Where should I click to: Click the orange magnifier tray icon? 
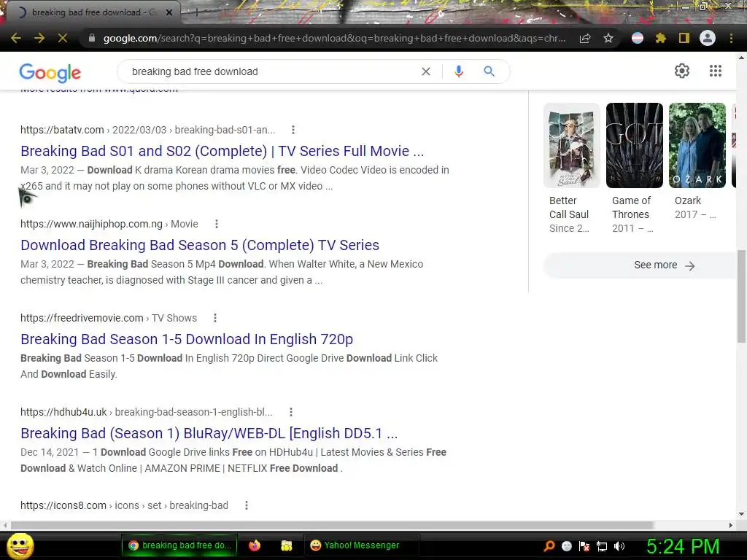click(x=549, y=546)
